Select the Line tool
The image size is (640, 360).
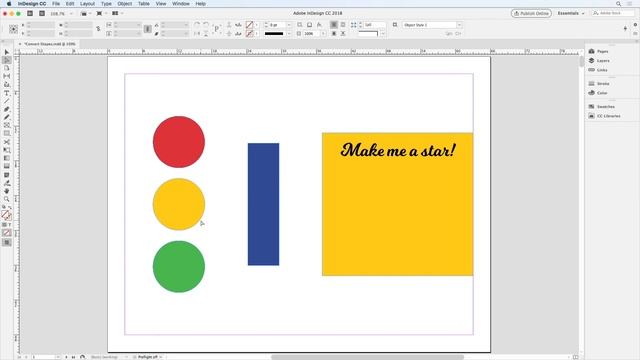pyautogui.click(x=7, y=101)
